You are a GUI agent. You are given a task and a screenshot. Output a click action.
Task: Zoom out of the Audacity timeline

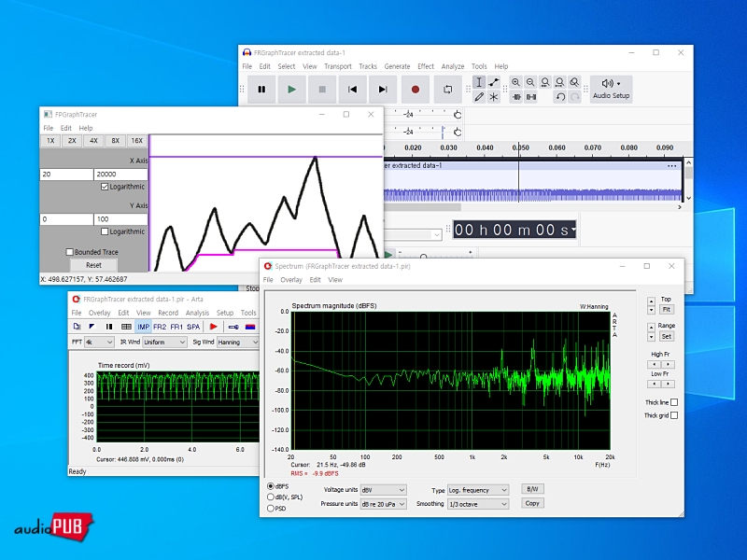(530, 82)
